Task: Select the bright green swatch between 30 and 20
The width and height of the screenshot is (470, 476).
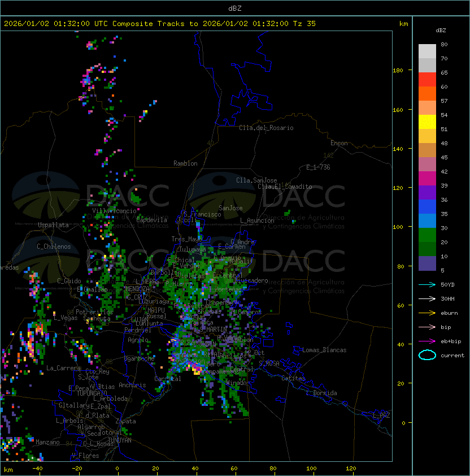Action: (x=427, y=235)
